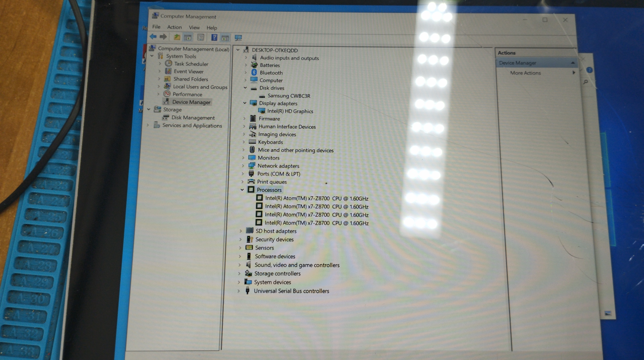Click the blue Help question mark icon

click(214, 37)
